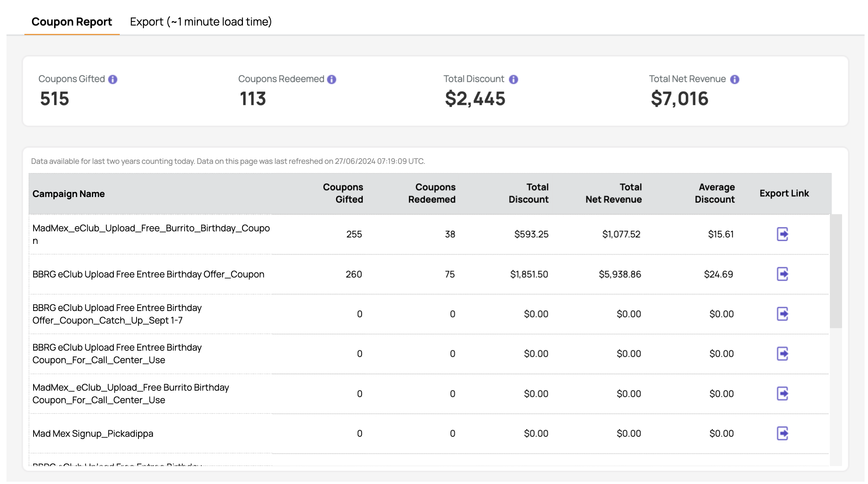
Task: Switch to the Coupon Report tab
Action: (72, 22)
